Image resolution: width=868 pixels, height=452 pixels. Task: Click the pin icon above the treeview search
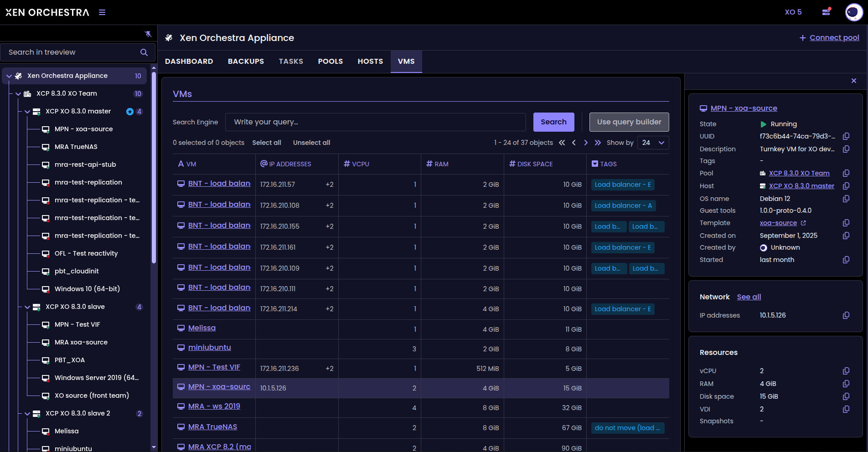[x=148, y=34]
